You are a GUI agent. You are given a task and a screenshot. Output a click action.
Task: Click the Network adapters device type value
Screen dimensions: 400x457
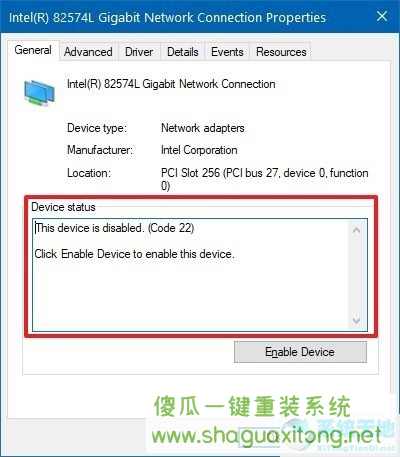203,128
